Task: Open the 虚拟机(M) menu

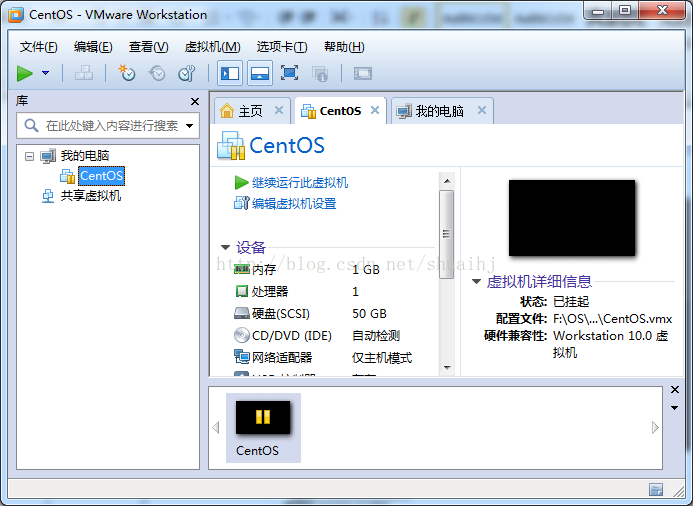Action: [212, 46]
